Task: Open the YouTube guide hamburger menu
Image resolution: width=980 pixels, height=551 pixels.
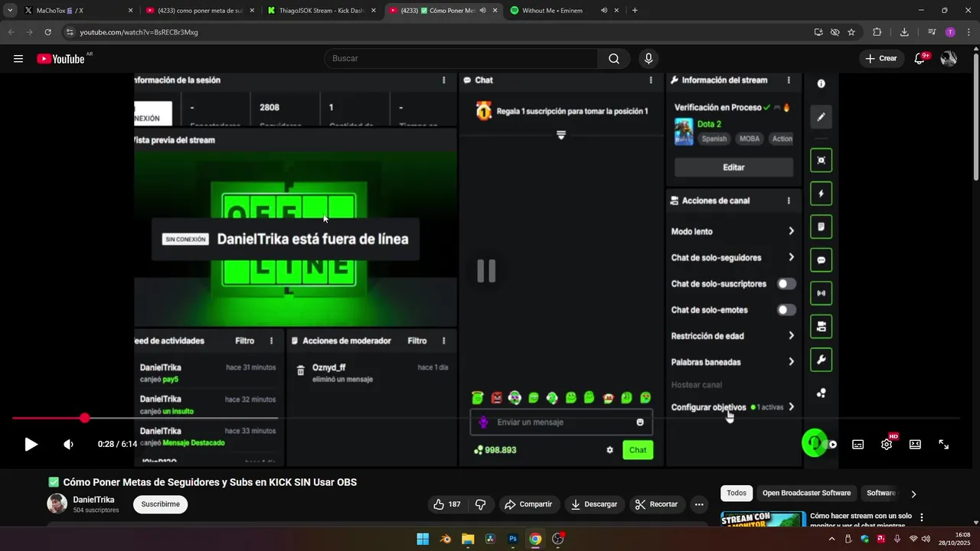Action: coord(18,59)
